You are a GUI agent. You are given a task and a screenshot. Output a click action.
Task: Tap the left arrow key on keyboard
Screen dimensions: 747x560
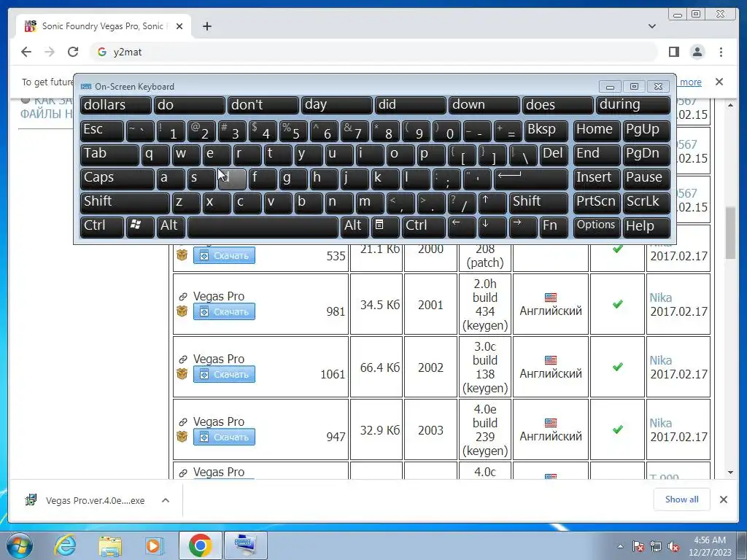click(462, 227)
